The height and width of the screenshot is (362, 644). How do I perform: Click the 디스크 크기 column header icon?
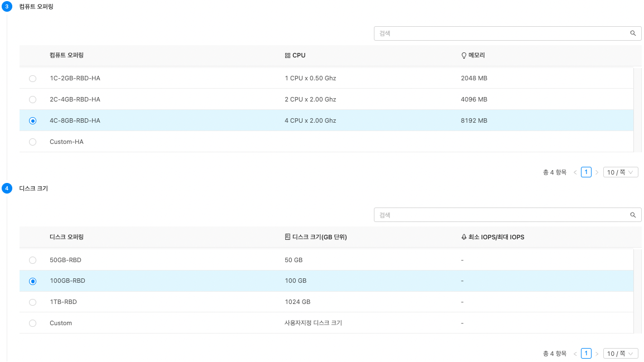(287, 237)
